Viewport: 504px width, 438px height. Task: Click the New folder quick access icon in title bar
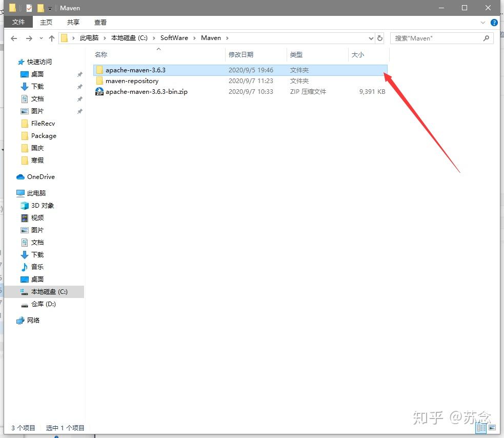40,8
